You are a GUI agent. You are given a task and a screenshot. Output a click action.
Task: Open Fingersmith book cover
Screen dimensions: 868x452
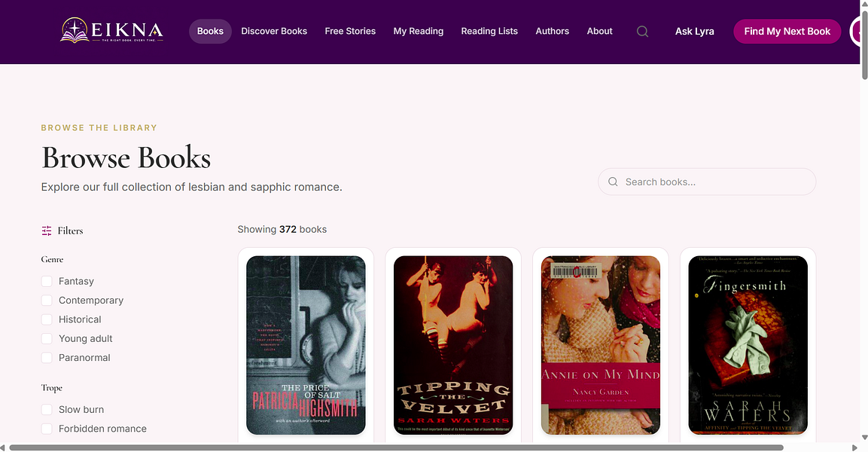pyautogui.click(x=748, y=345)
